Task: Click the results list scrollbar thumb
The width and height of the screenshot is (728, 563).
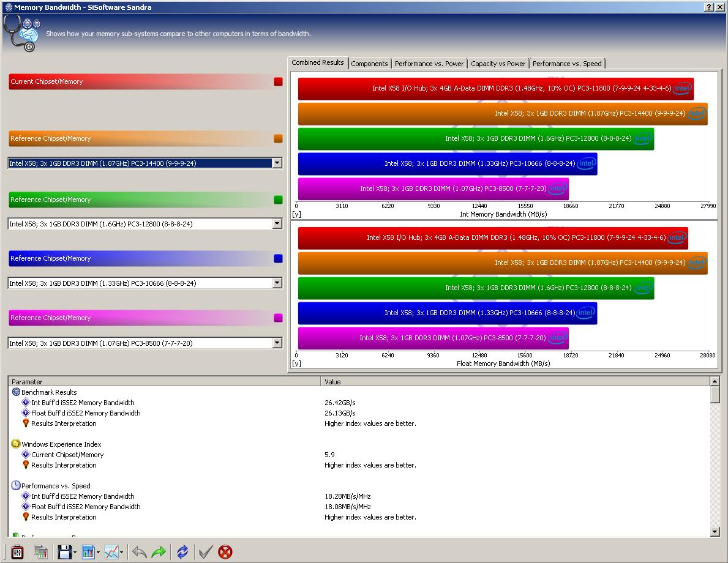Action: [x=715, y=395]
